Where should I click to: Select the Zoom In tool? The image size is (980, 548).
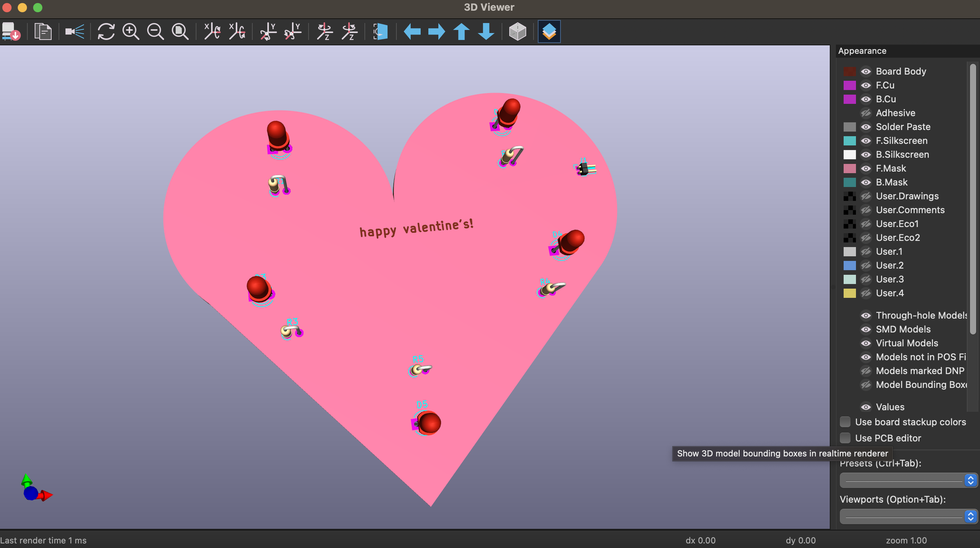point(131,31)
